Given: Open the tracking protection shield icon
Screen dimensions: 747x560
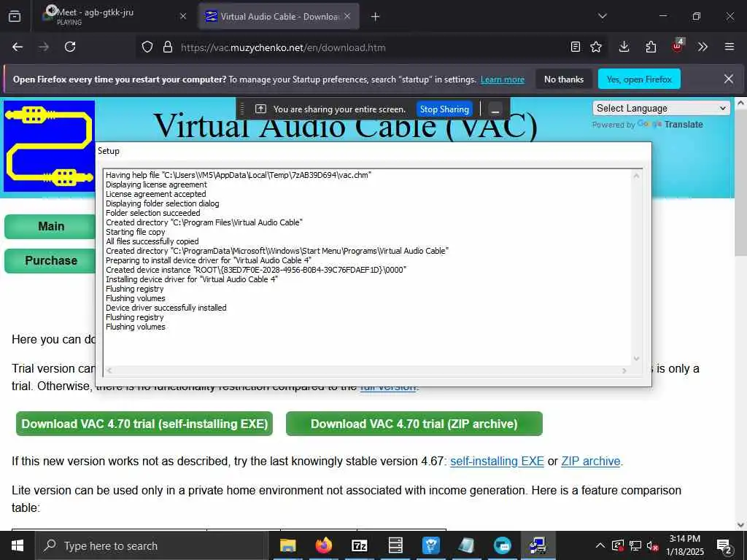Looking at the screenshot, I should point(147,47).
